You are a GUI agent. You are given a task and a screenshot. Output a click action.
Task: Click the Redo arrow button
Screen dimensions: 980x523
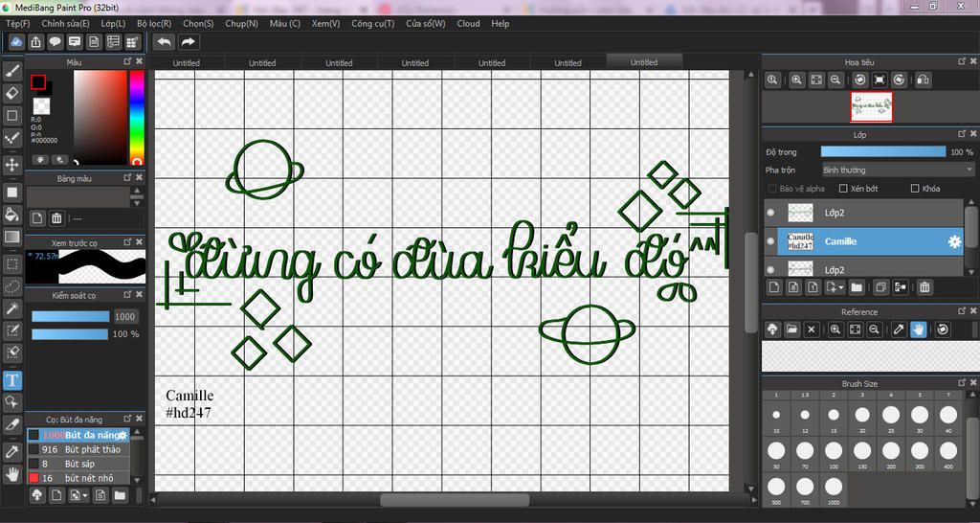(x=188, y=42)
